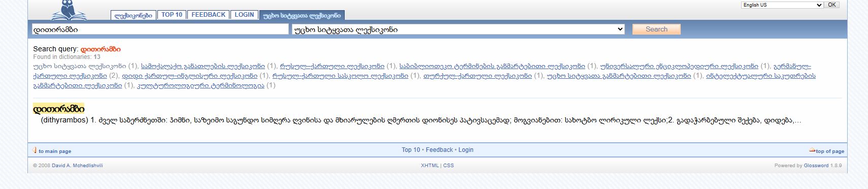Focus the search field containing დითირამბი
This screenshot has width=868, height=189.
(x=160, y=29)
